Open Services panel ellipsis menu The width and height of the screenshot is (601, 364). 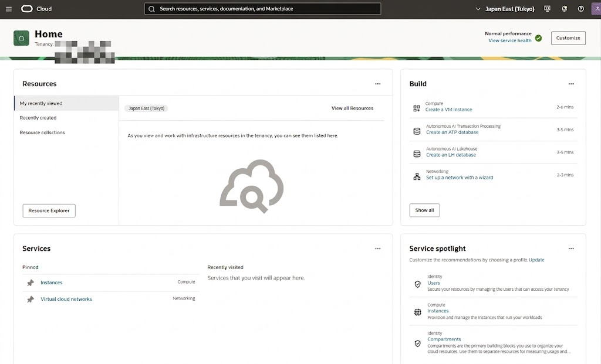(378, 249)
